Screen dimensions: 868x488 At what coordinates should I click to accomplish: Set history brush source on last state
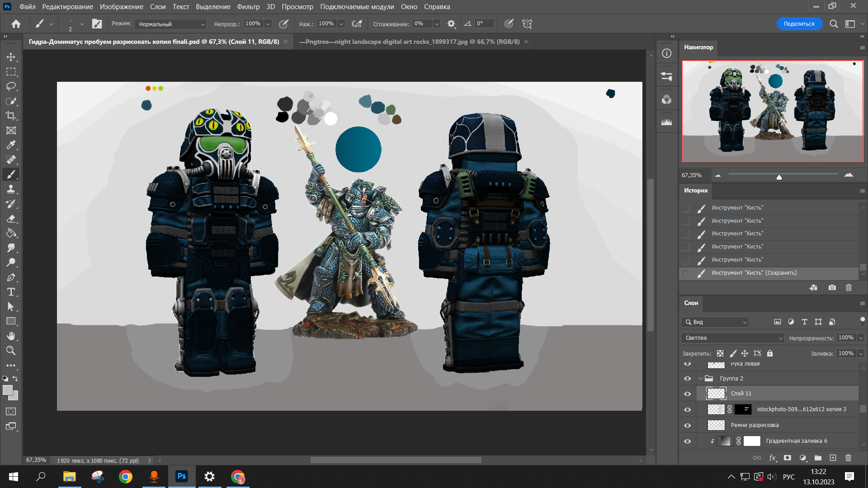tap(686, 273)
